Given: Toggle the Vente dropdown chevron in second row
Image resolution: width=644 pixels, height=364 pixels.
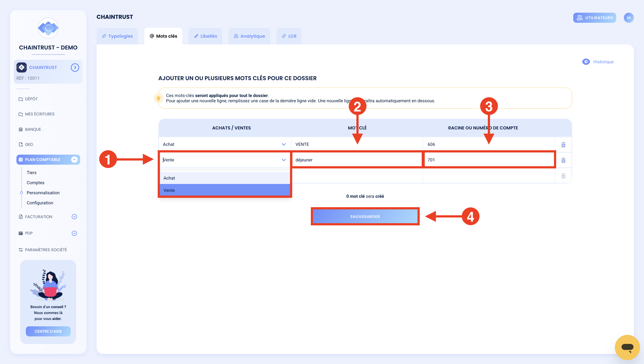Looking at the screenshot, I should pyautogui.click(x=283, y=160).
